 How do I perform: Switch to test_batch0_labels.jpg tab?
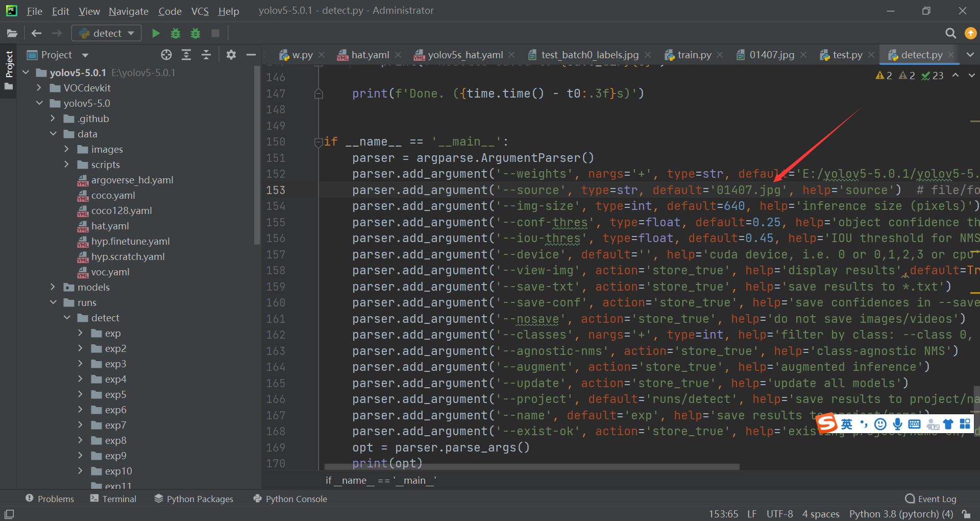[x=590, y=55]
